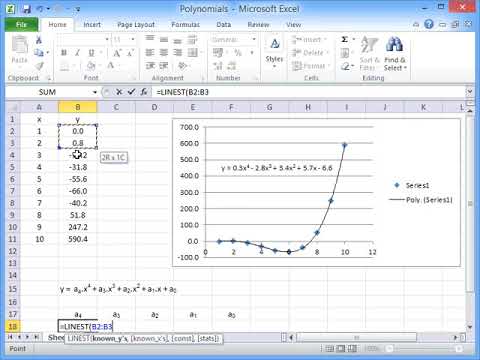Switch to the Review tab
Image resolution: width=480 pixels, height=360 pixels.
point(258,25)
